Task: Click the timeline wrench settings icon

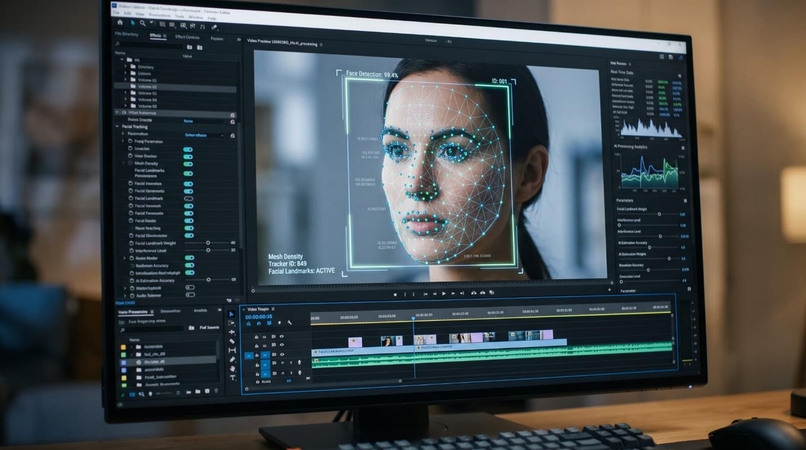Action: click(x=290, y=323)
